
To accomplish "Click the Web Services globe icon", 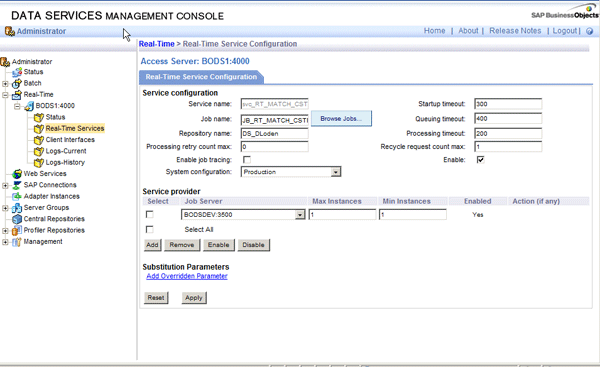I will coord(17,174).
